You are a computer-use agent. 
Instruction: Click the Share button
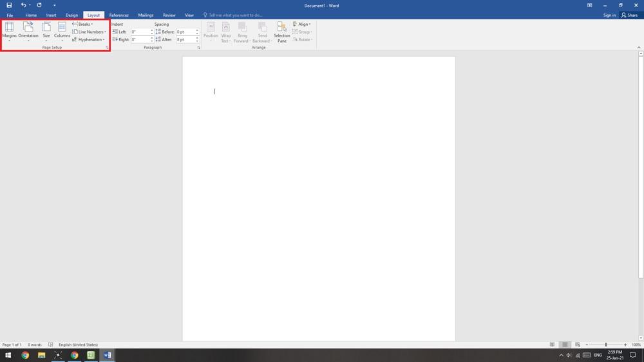(x=629, y=15)
